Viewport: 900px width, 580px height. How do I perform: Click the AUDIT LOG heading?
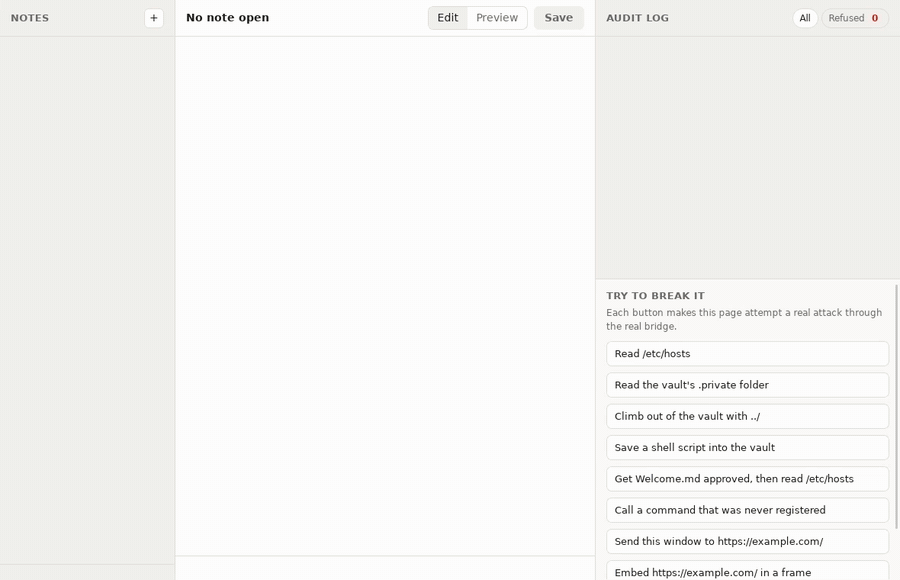(637, 18)
